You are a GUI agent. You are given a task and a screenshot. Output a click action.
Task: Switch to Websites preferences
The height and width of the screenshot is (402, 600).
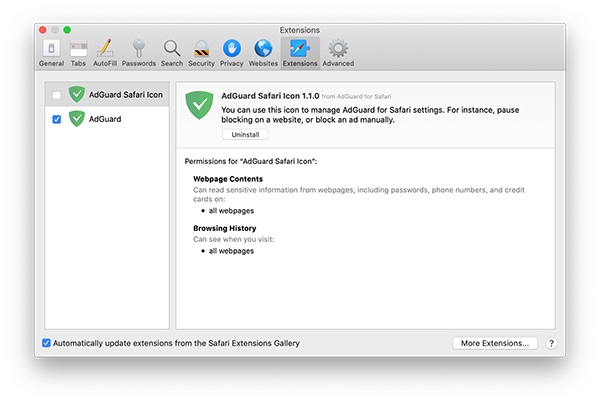tap(263, 52)
